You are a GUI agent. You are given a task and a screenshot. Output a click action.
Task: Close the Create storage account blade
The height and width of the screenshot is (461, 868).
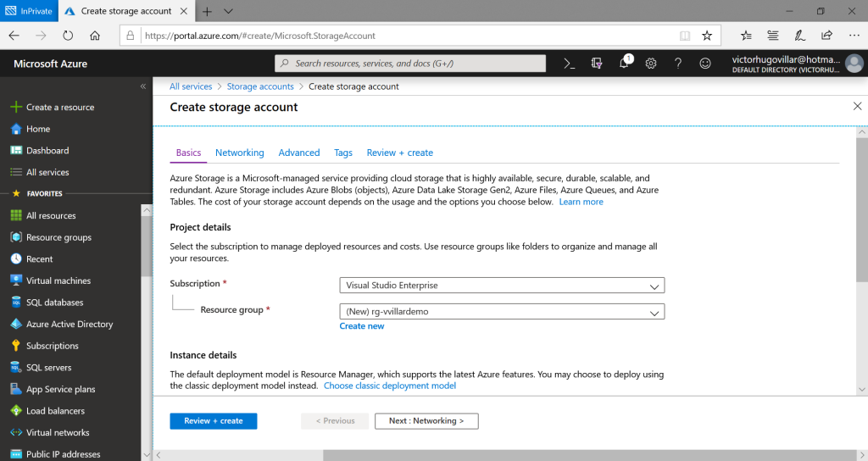pos(857,106)
